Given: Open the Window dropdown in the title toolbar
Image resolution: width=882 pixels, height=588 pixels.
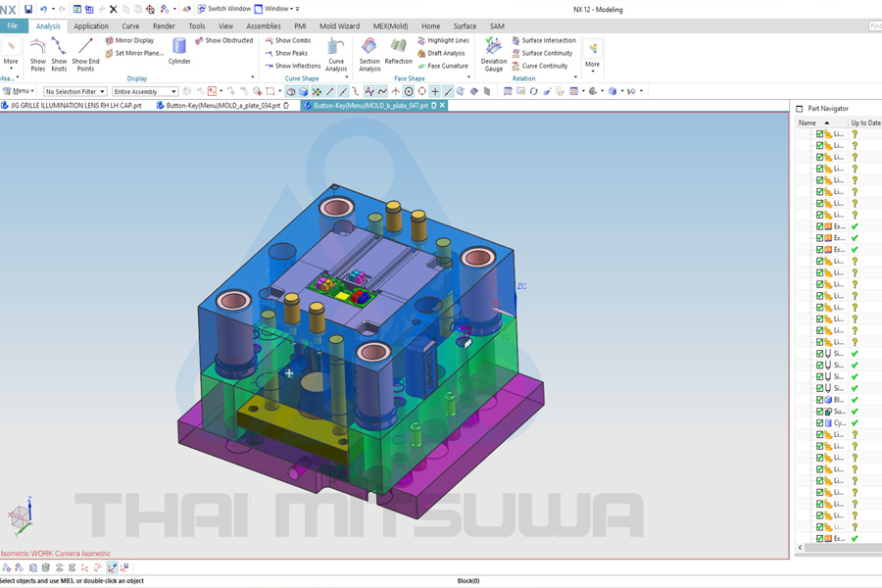Looking at the screenshot, I should [274, 9].
